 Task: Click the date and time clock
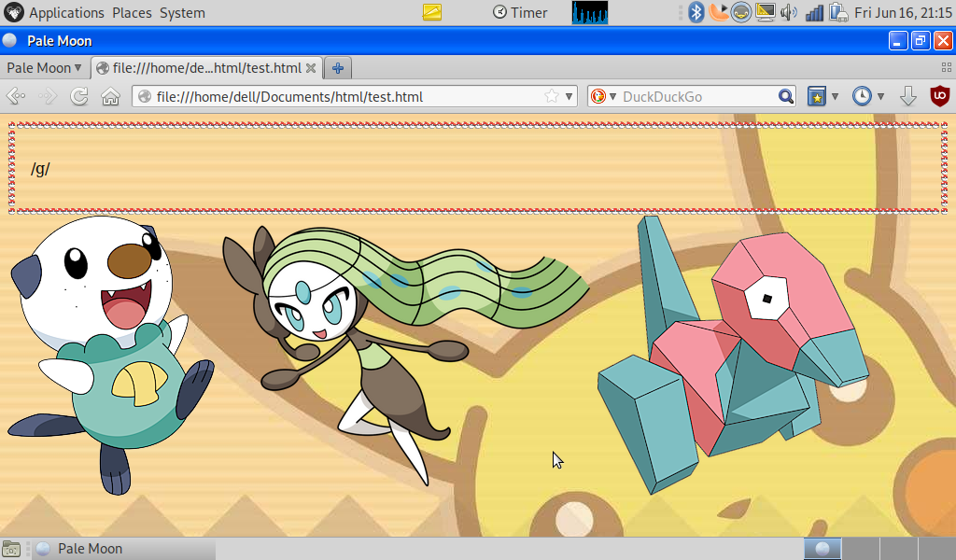point(903,12)
